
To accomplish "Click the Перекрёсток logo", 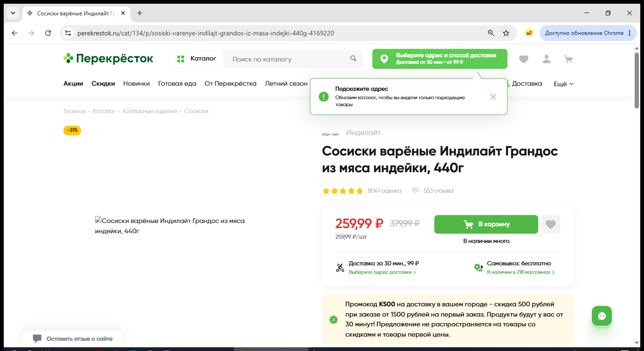I will (x=108, y=59).
